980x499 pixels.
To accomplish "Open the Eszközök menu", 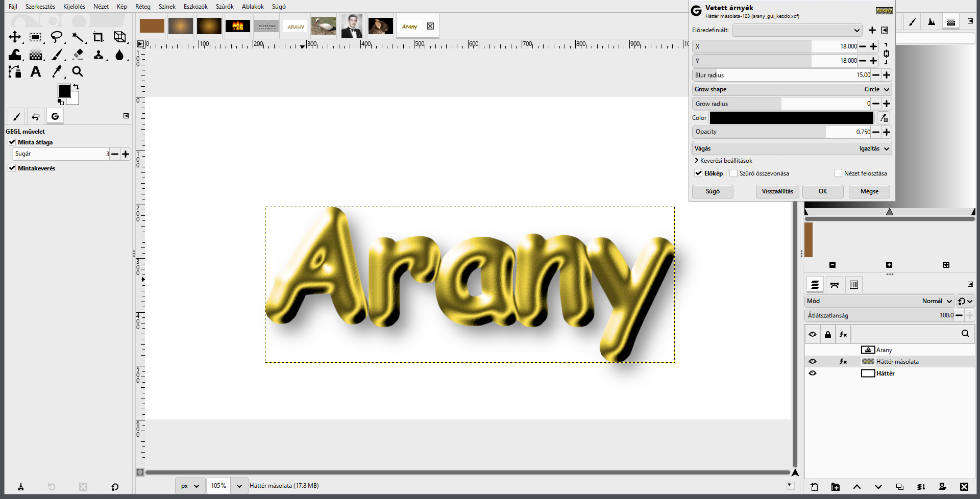I will pyautogui.click(x=195, y=7).
